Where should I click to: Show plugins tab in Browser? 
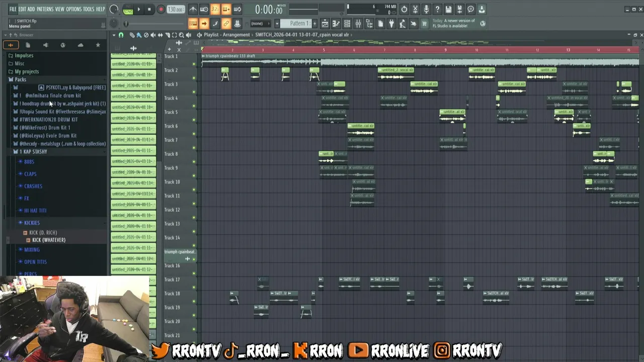45,45
